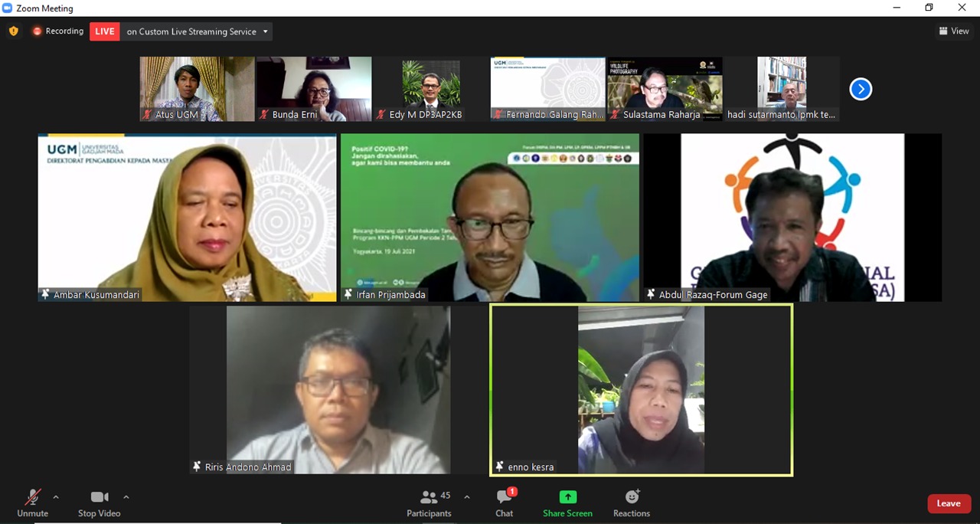Screen dimensions: 980x524
Task: Expand the Participants options caret
Action: click(467, 496)
